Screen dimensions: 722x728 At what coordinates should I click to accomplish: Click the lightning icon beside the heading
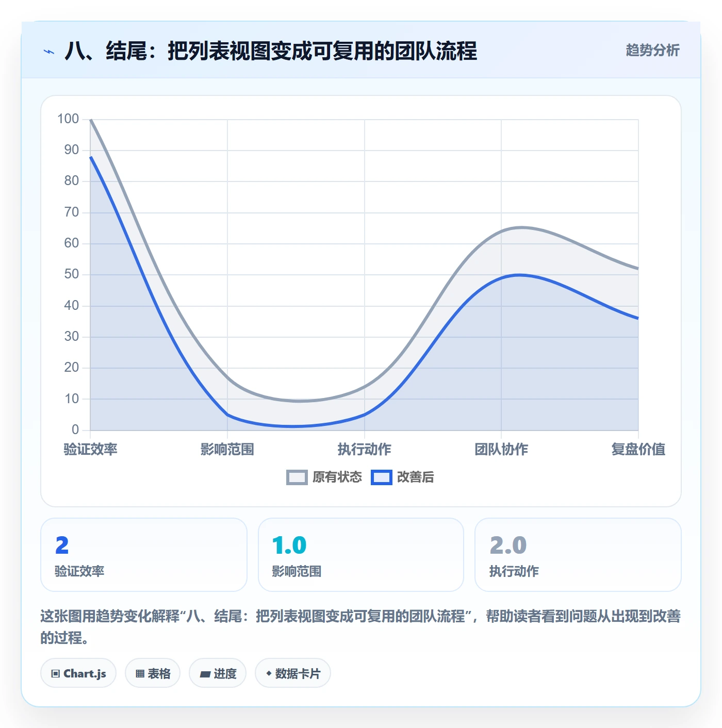coord(49,52)
